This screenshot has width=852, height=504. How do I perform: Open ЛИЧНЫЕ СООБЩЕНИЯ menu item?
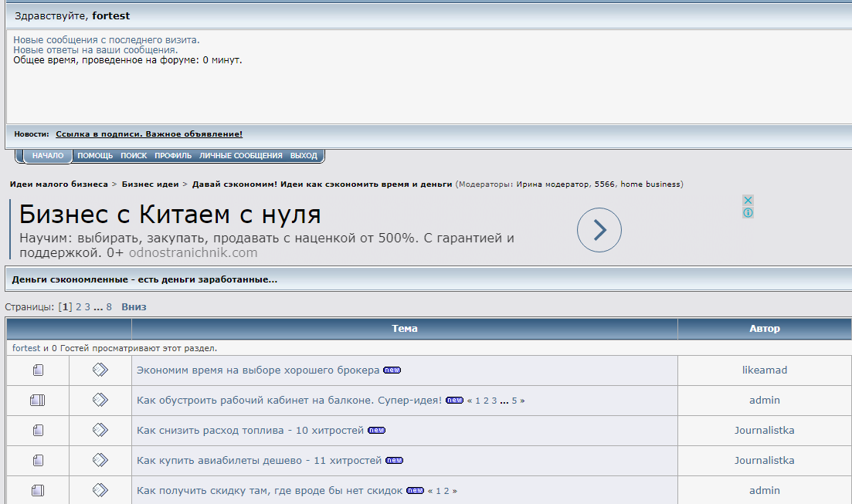click(x=241, y=156)
